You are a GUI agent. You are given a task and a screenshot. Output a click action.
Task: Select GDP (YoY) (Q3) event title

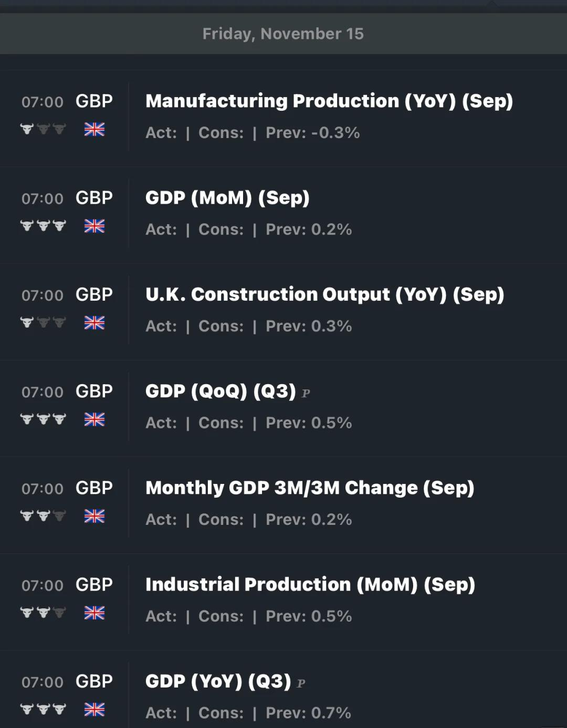(x=218, y=681)
